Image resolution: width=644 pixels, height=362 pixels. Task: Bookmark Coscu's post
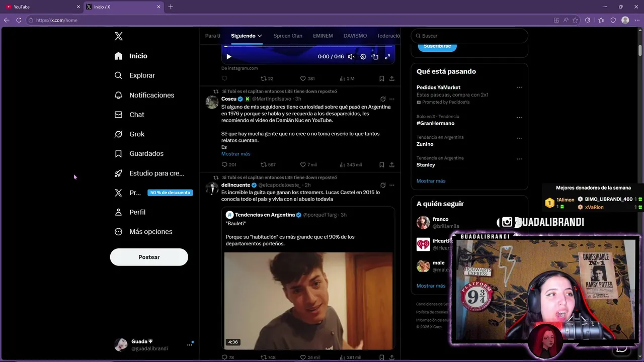click(x=382, y=164)
